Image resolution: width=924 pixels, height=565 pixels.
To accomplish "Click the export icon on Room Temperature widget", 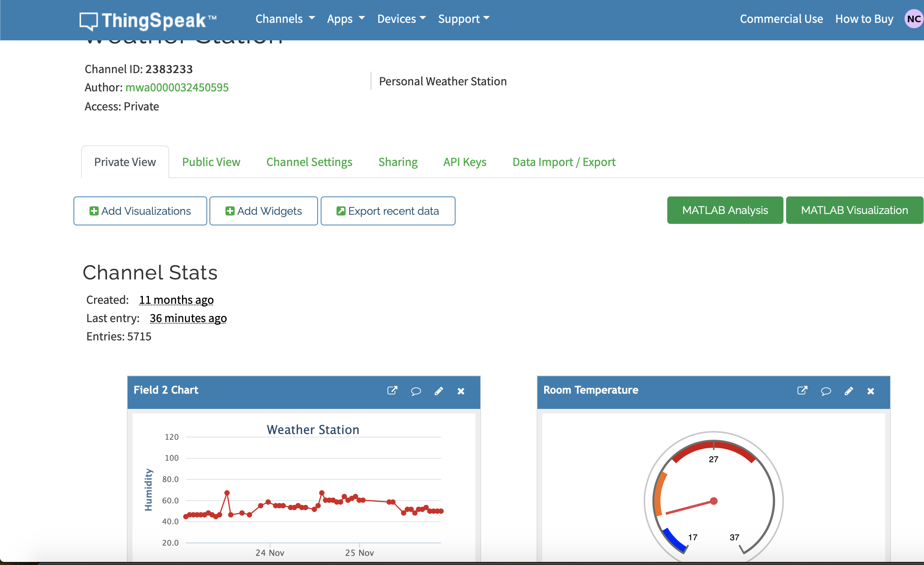I will coord(803,390).
